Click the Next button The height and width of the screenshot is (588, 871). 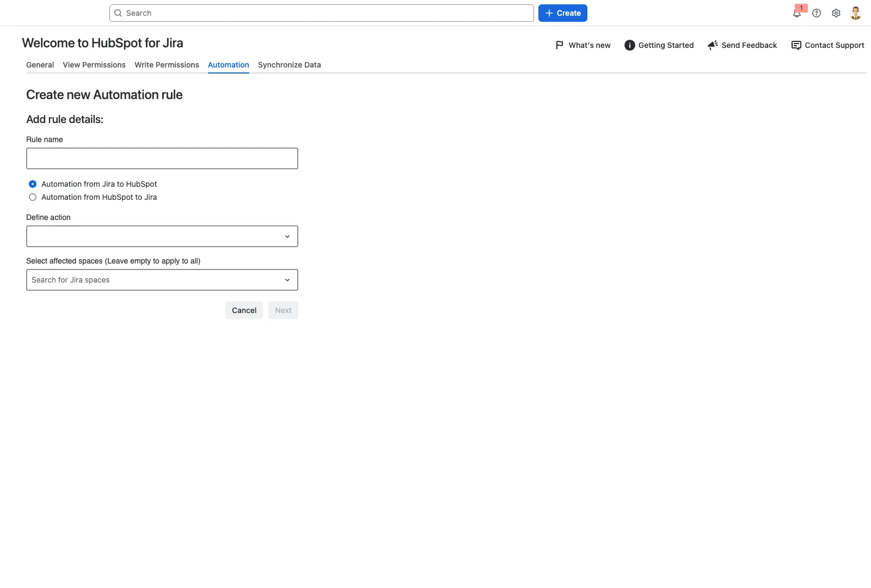coord(283,310)
